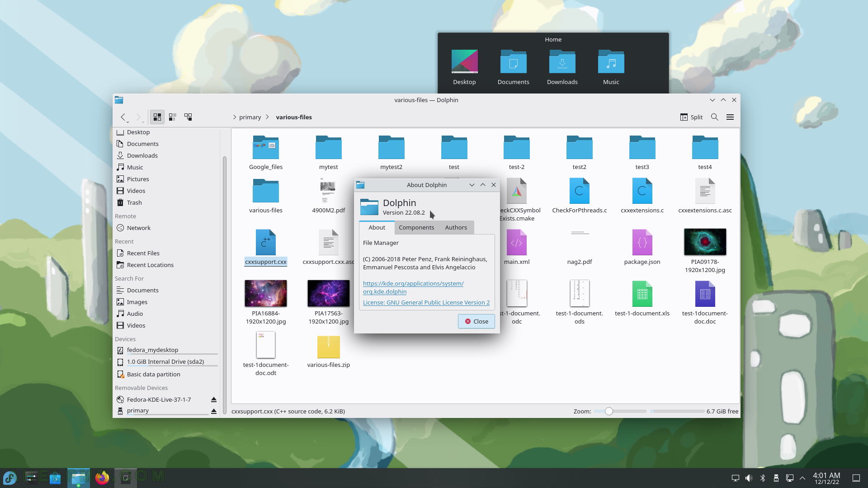Open the GNU General Public License link
The width and height of the screenshot is (868, 488).
tap(426, 302)
